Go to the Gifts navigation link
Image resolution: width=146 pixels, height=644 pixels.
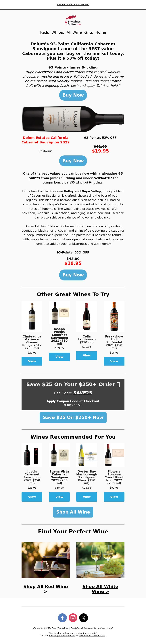click(x=88, y=32)
